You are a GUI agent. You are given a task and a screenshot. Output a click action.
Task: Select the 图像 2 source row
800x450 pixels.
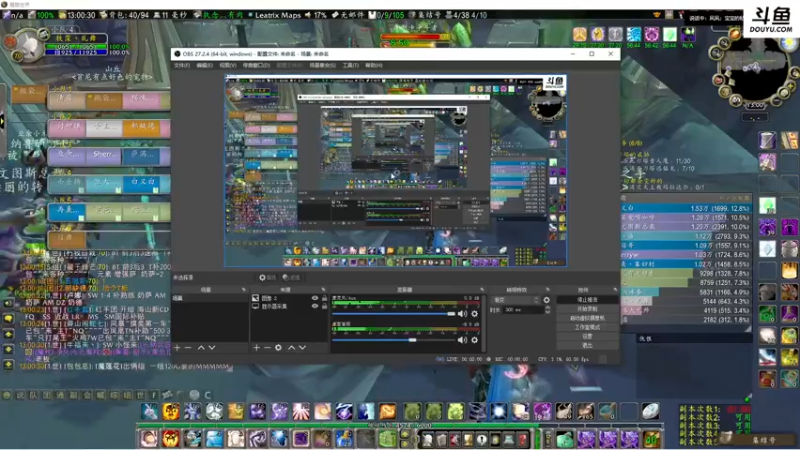pyautogui.click(x=289, y=298)
